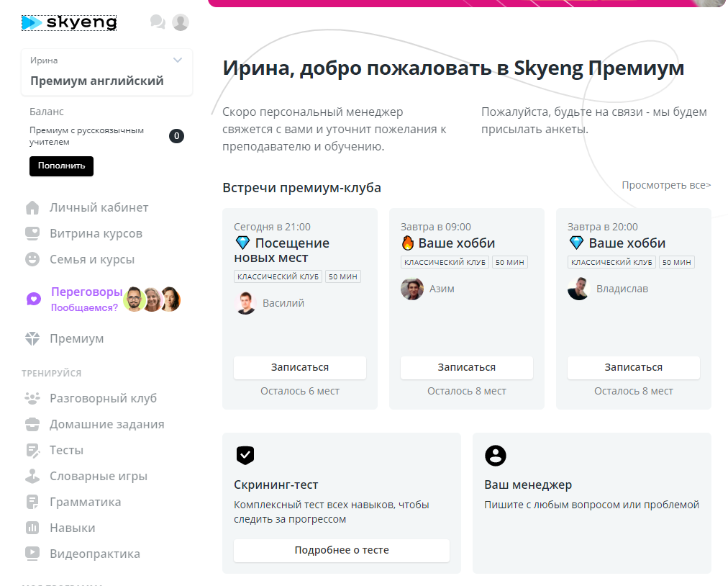Click Подробнее о тесте button

click(x=342, y=550)
